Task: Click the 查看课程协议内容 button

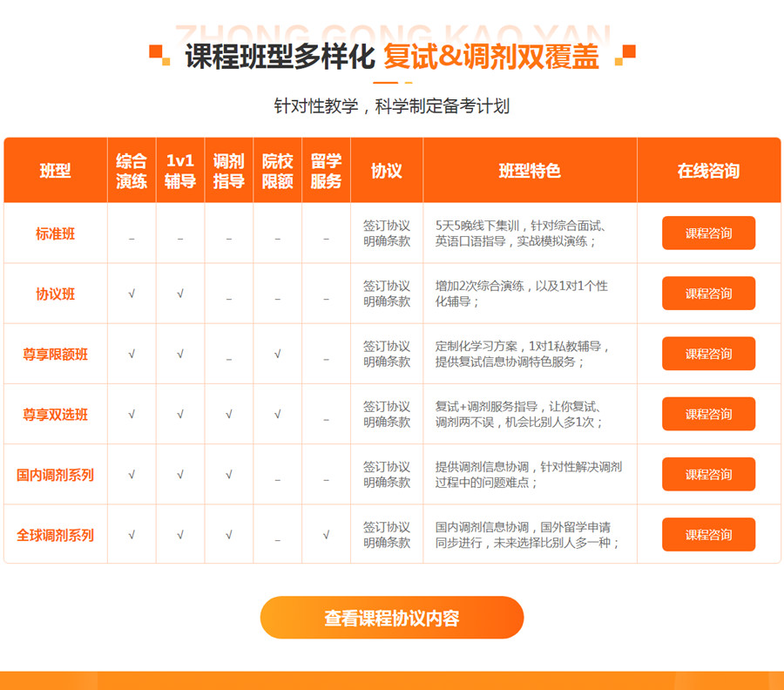Action: click(x=392, y=619)
